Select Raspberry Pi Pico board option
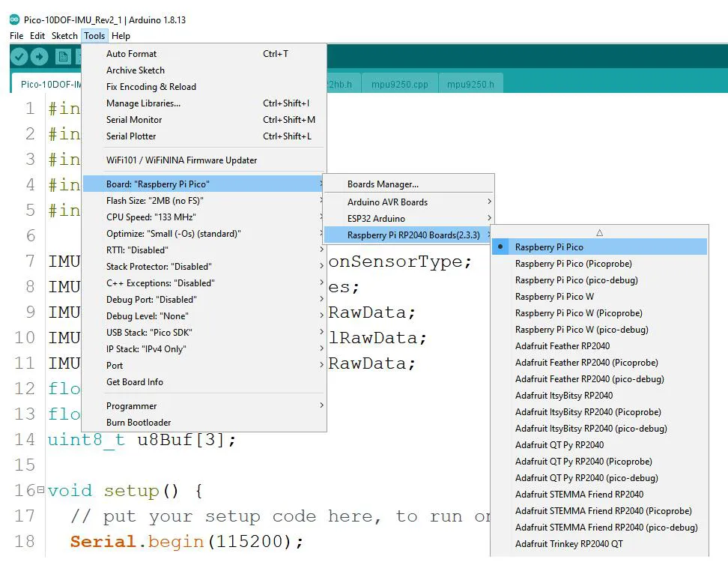728x568 pixels. [x=599, y=247]
